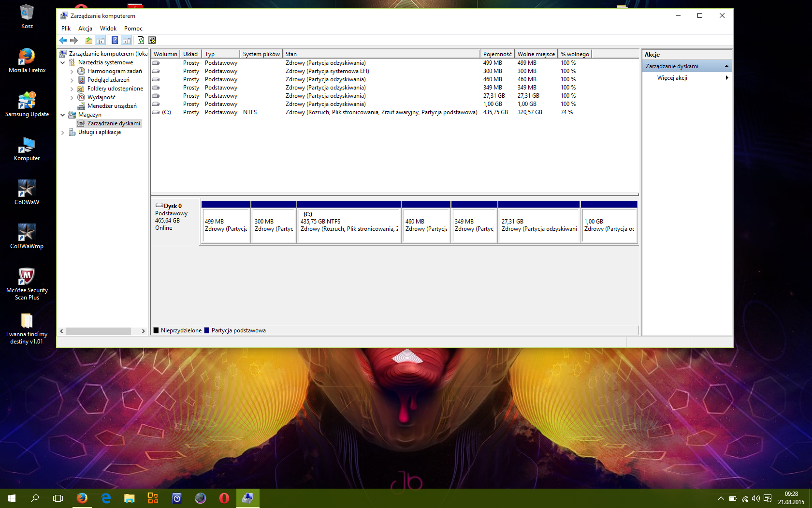Click Harmonogram zadań clock icon

[81, 71]
